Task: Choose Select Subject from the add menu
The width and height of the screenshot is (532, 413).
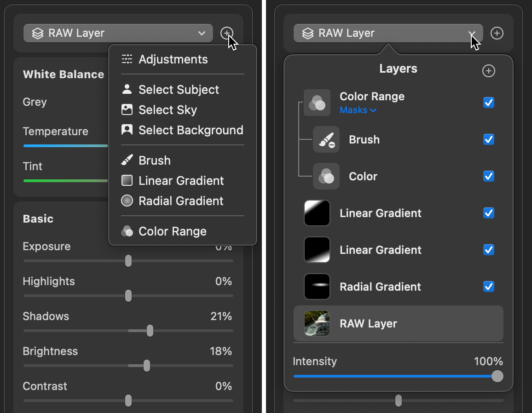Action: click(179, 90)
